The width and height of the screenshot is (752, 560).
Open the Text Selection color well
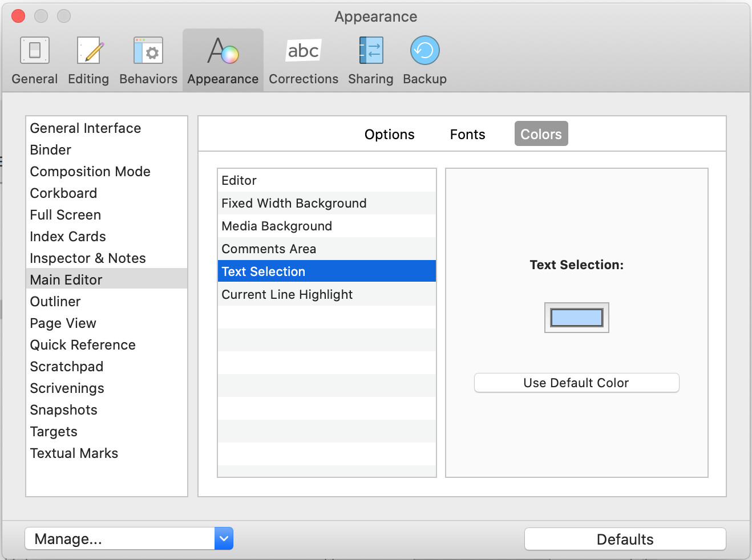click(x=576, y=318)
